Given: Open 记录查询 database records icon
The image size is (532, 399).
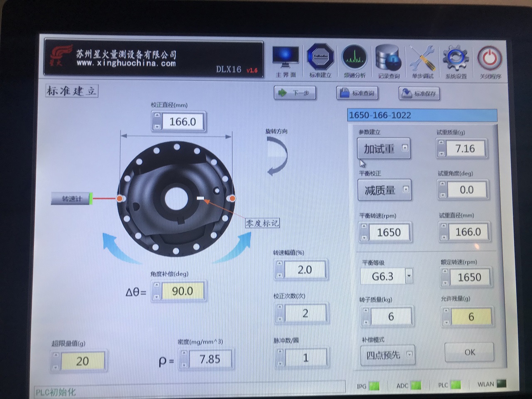Looking at the screenshot, I should (388, 58).
